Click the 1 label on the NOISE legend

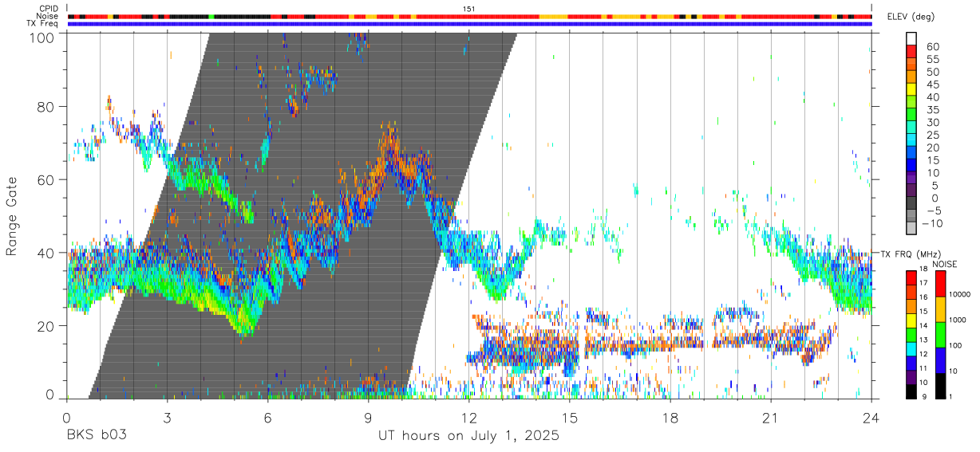(949, 395)
